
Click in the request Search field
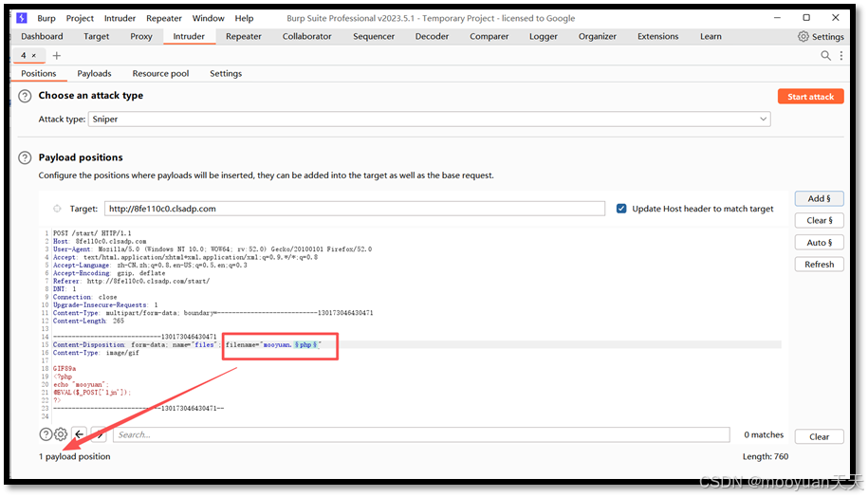[421, 434]
